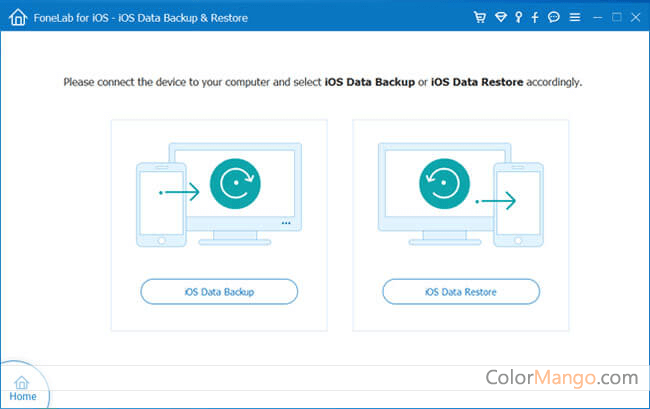This screenshot has height=409, width=650.
Task: Click the diamond icon in the title bar
Action: [x=501, y=17]
